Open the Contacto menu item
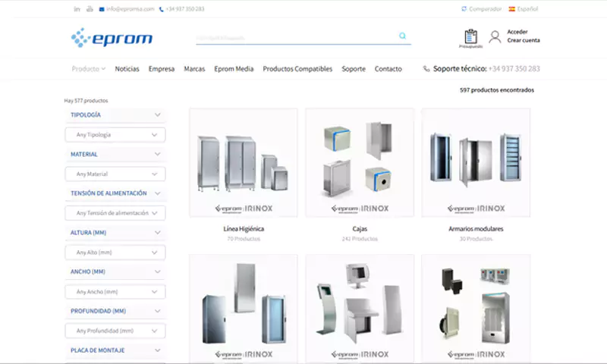 tap(388, 69)
